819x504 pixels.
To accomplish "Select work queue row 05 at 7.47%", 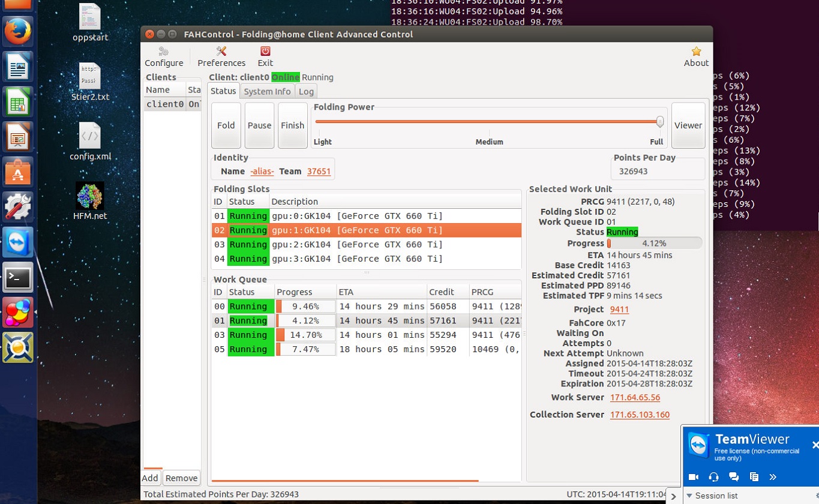I will click(367, 349).
